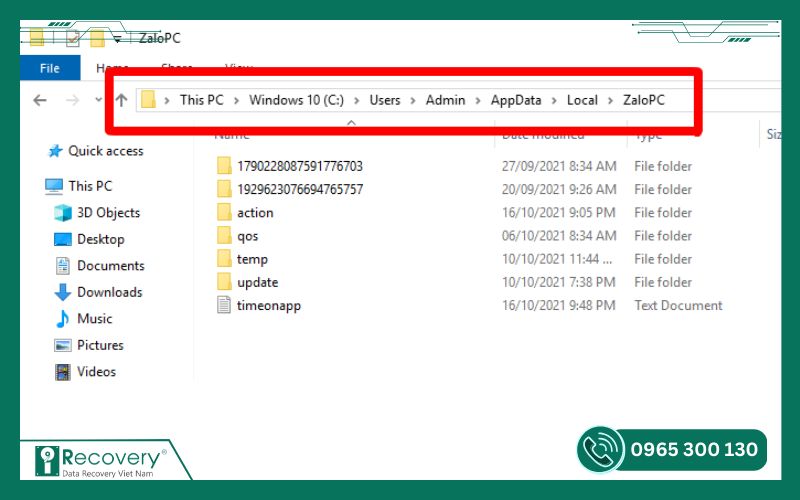
Task: Click the Music note icon
Action: tap(62, 319)
